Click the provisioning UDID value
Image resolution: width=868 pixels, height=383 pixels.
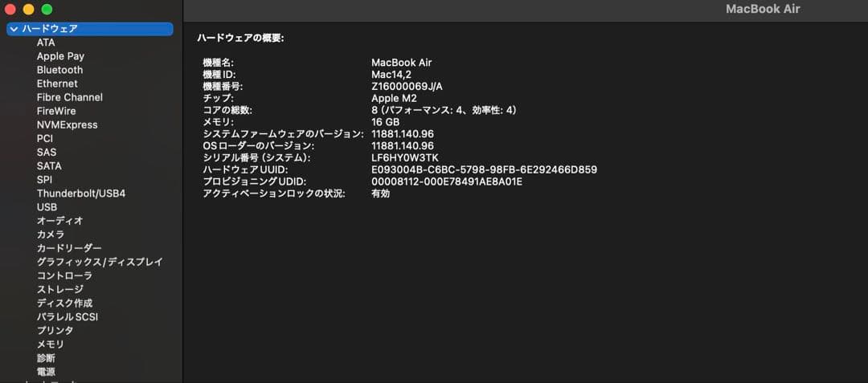448,181
